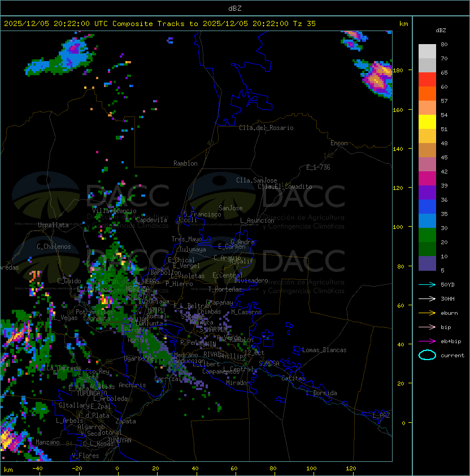Click the E_1-736 map label
The image size is (470, 476).
[x=318, y=167]
